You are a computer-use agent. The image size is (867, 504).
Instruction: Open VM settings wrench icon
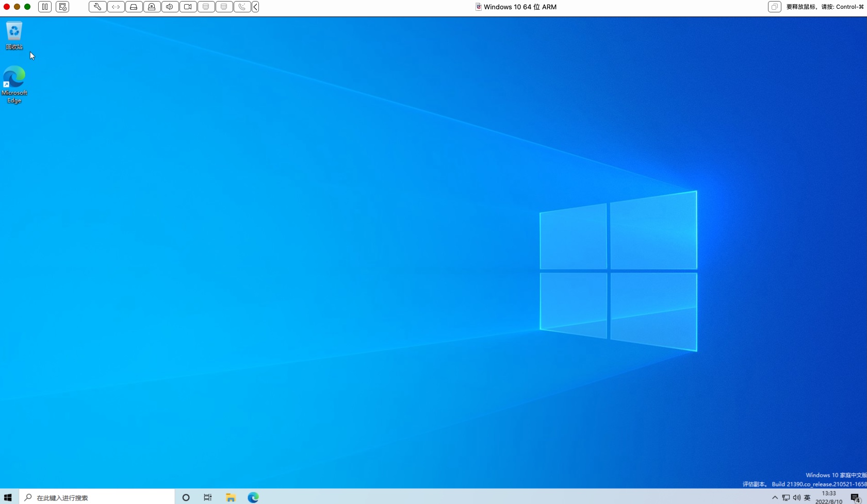click(97, 7)
